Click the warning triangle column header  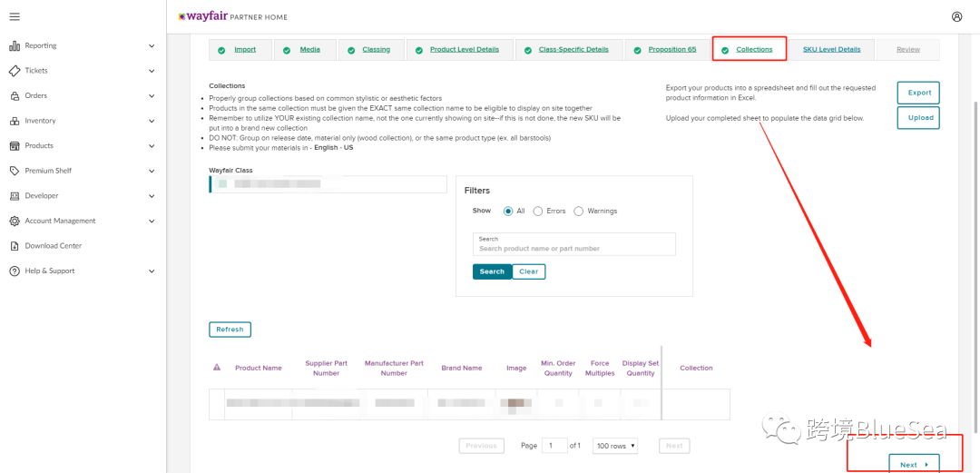click(x=217, y=368)
